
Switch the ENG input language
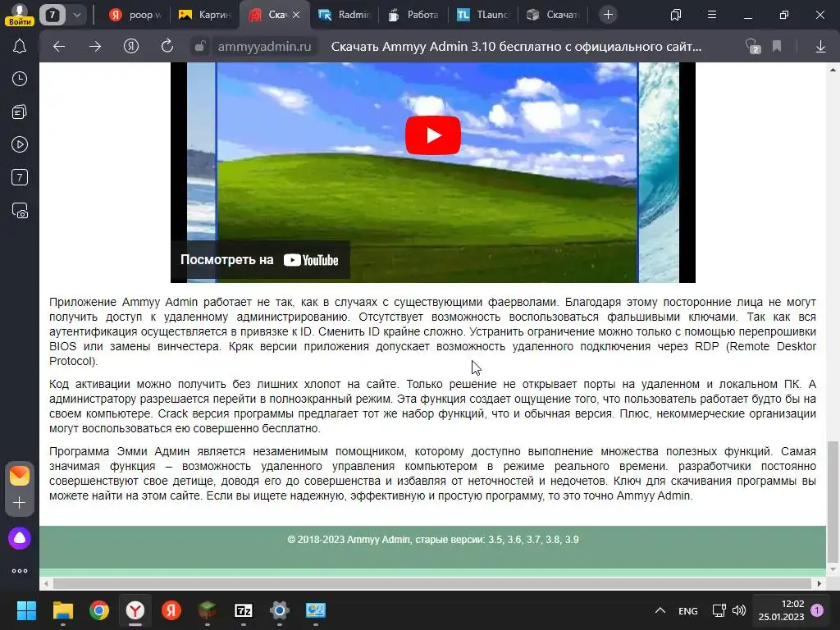(688, 610)
